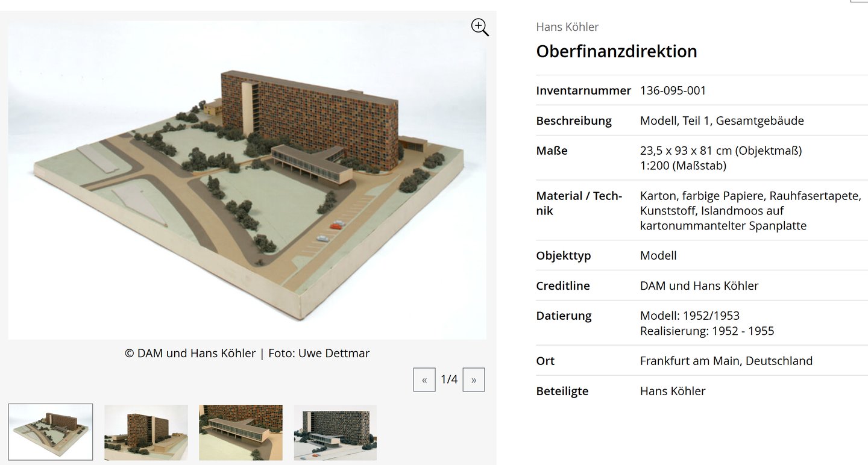Image resolution: width=868 pixels, height=465 pixels.
Task: Click the 'Inventarnummer' label
Action: [x=583, y=90]
